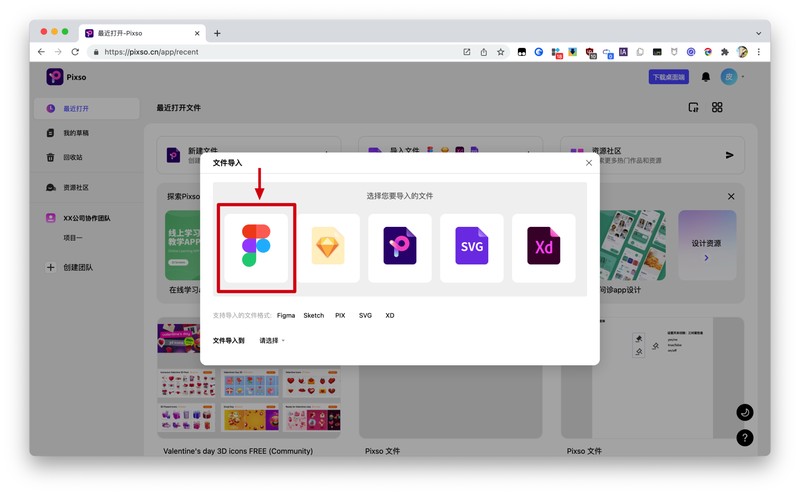Reload the browser page
This screenshot has height=495, width=800.
75,52
